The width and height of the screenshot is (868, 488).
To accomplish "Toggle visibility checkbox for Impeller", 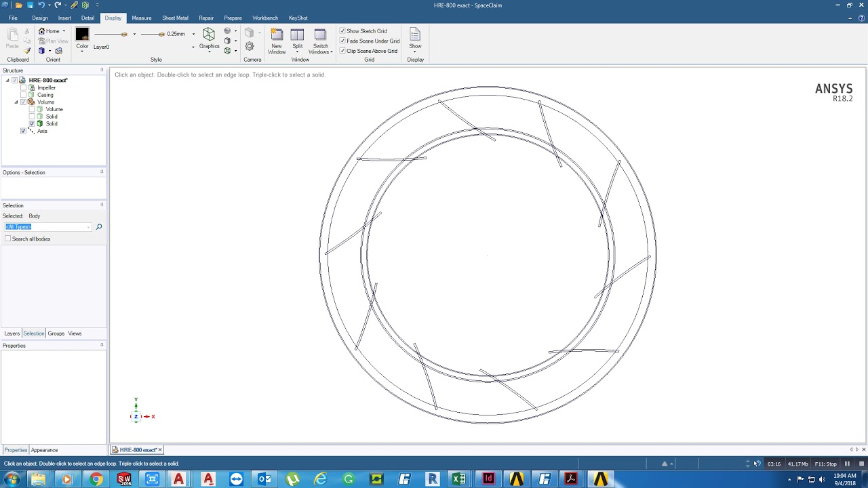I will coord(24,87).
